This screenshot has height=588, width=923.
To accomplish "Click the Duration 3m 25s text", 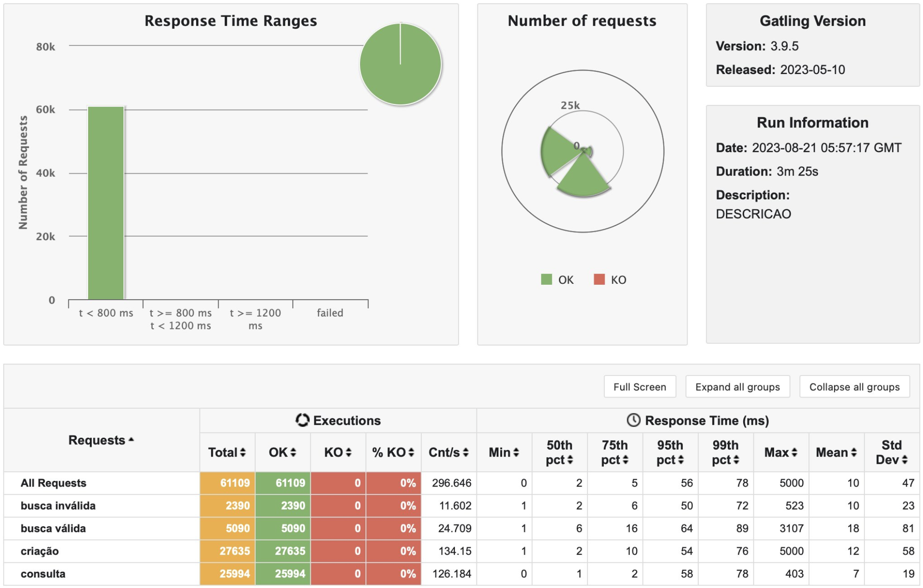I will coord(797,171).
